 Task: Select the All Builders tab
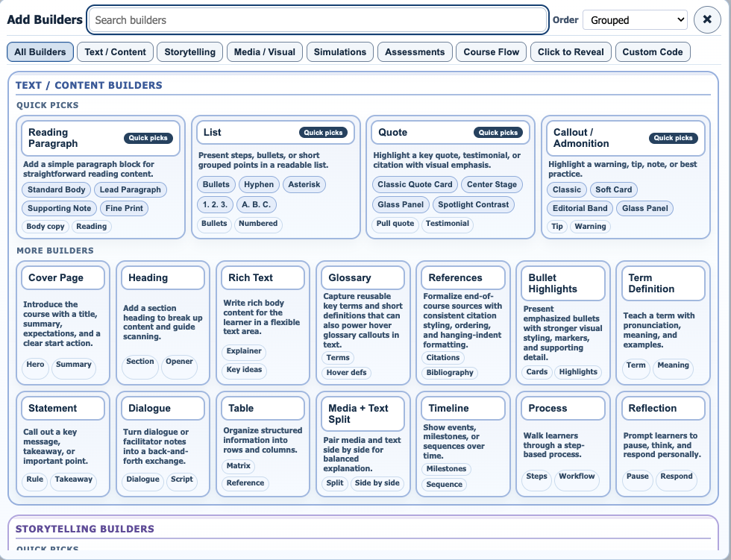click(x=40, y=51)
